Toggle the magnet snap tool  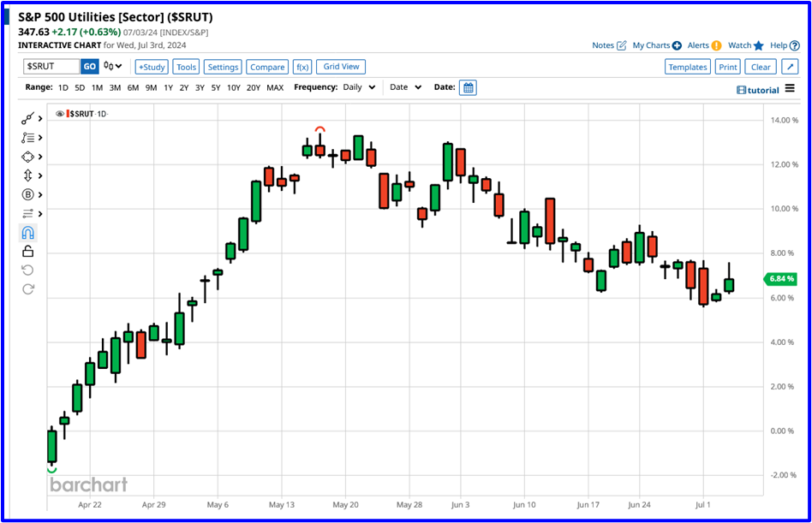[x=26, y=232]
